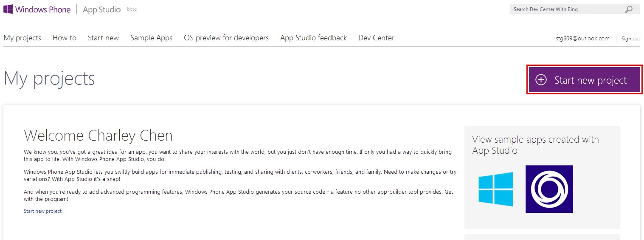The image size is (644, 240).
Task: Click the App Studio title
Action: tap(101, 9)
